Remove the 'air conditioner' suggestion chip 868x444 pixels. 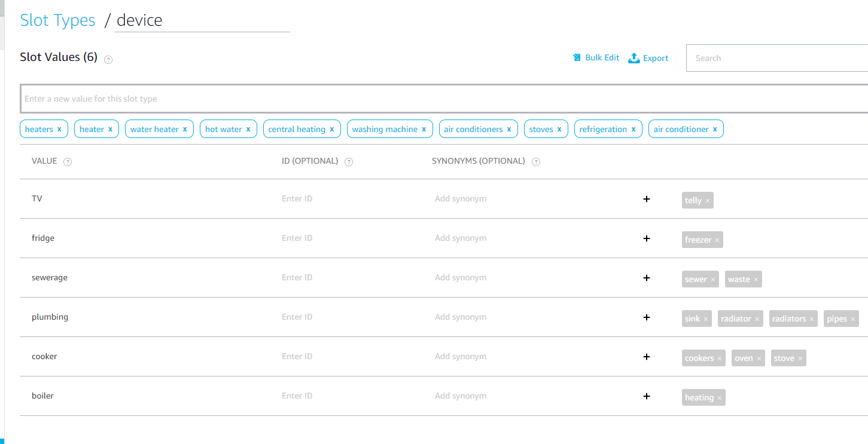point(715,129)
